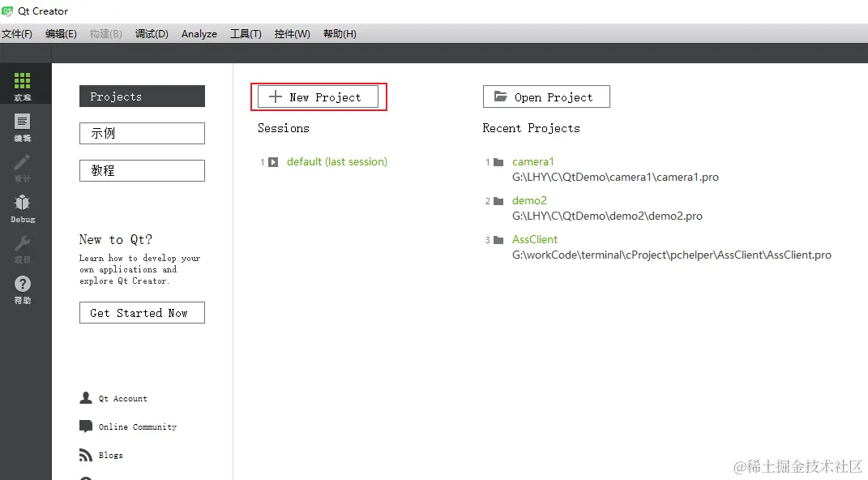Viewport: 868px width, 480px height.
Task: Open the 构建(B) menu
Action: pyautogui.click(x=105, y=34)
